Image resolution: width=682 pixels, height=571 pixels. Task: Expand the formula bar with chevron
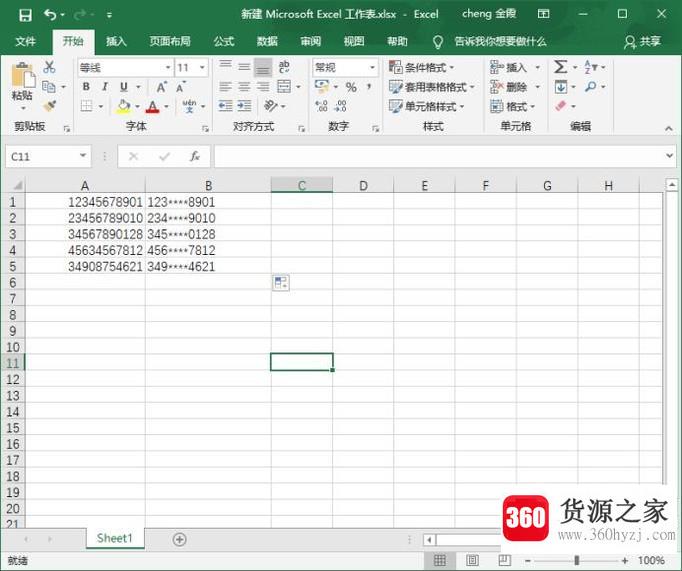[x=669, y=156]
